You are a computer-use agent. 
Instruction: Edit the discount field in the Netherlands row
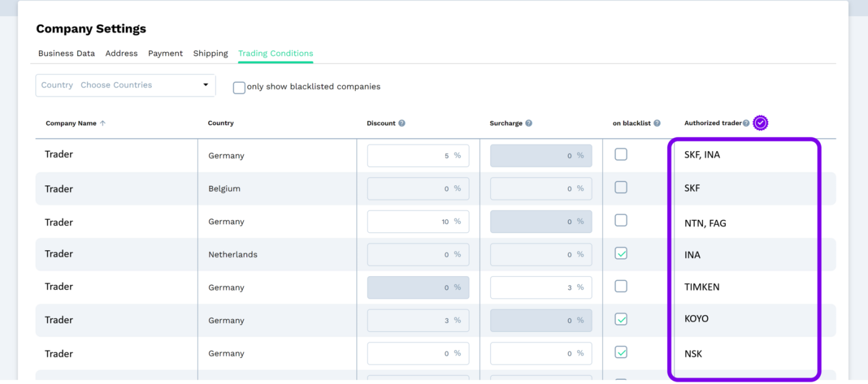pos(418,255)
